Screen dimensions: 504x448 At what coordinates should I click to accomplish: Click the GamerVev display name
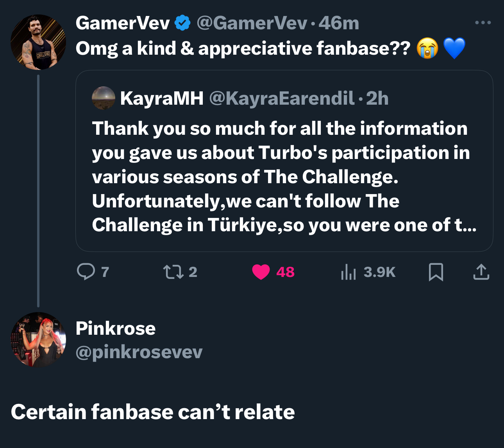(x=123, y=23)
